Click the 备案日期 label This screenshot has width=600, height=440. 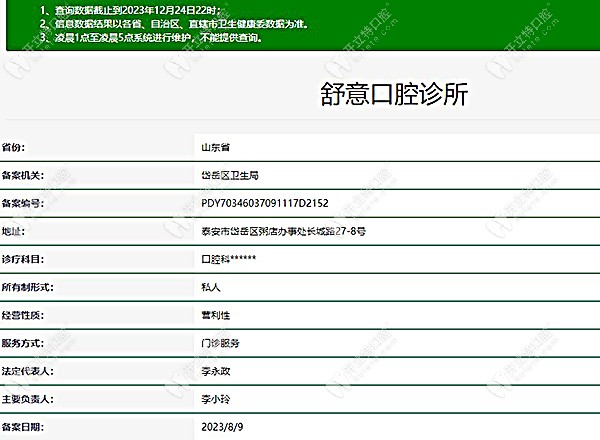pyautogui.click(x=23, y=427)
